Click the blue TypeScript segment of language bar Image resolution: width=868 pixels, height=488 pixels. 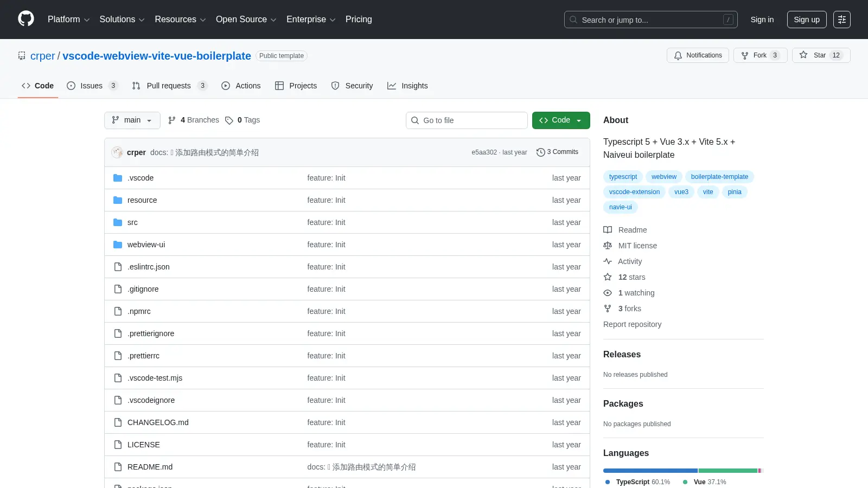650,471
